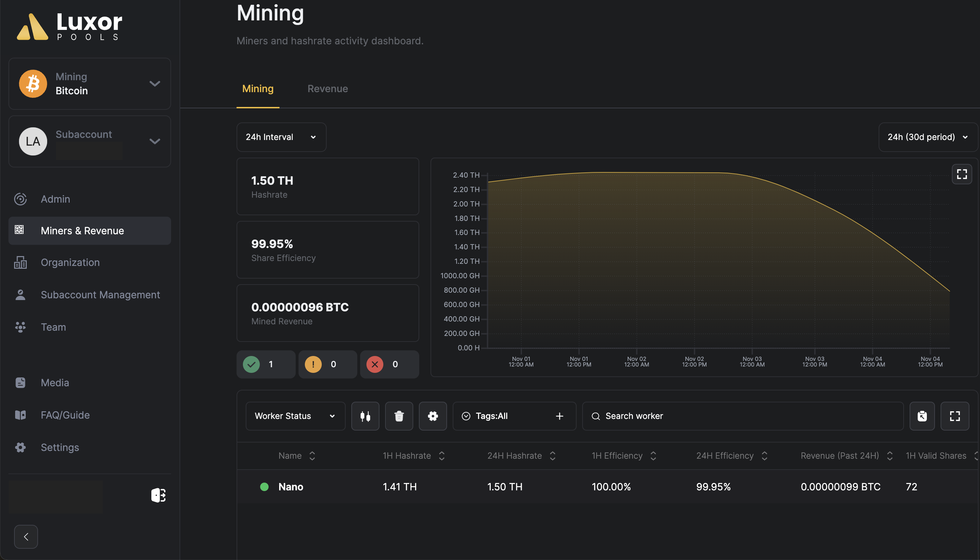Open the 24h (30d period) selector

928,137
